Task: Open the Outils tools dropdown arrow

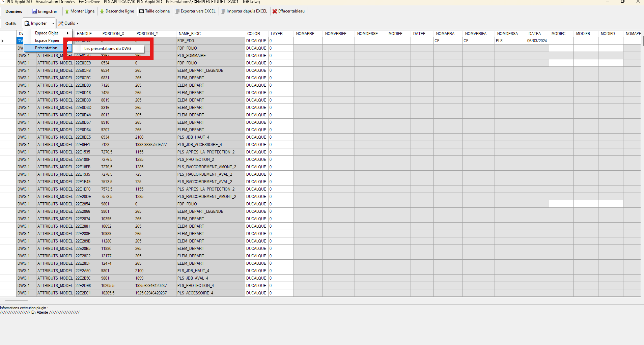Action: coord(77,23)
